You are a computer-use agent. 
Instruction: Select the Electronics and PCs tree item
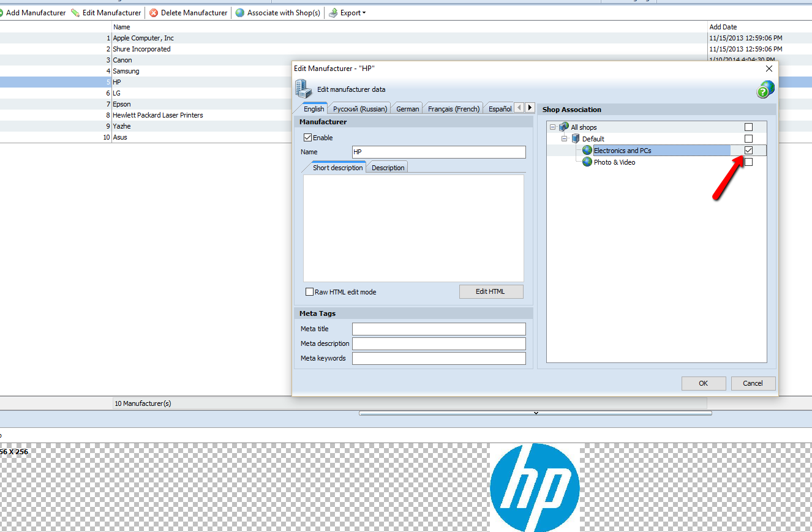point(622,151)
